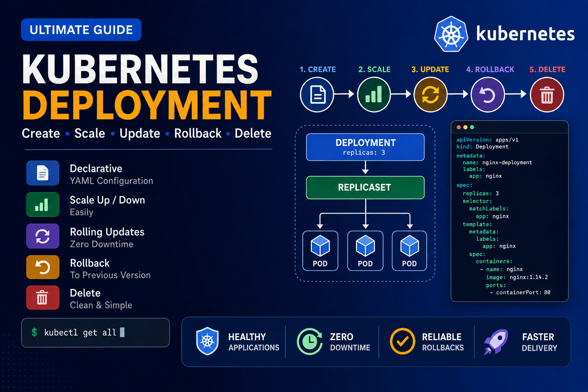The image size is (588, 392).
Task: Click the '2. SCALE' step label
Action: pos(374,69)
